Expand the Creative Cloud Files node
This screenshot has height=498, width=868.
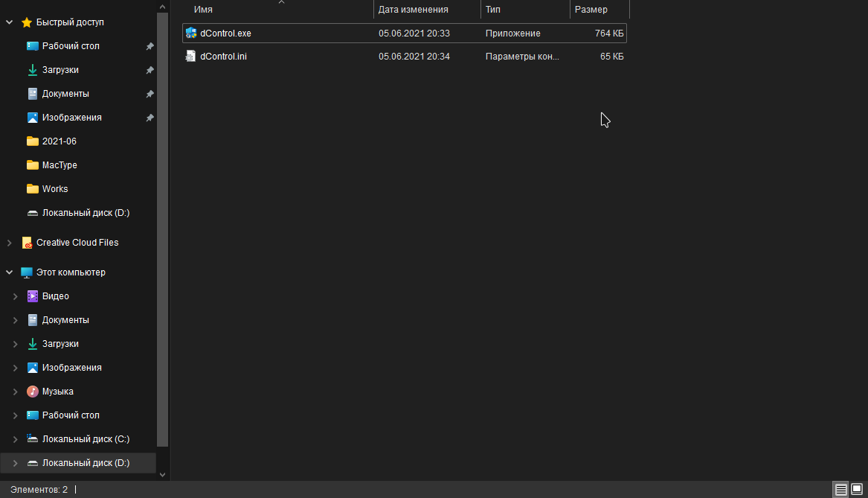(10, 243)
